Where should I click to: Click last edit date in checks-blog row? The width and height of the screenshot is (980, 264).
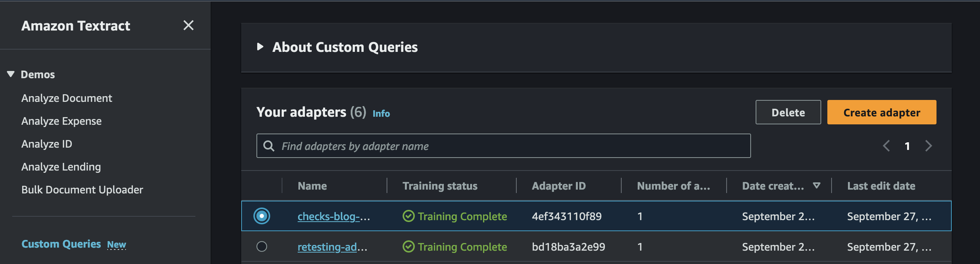(889, 216)
